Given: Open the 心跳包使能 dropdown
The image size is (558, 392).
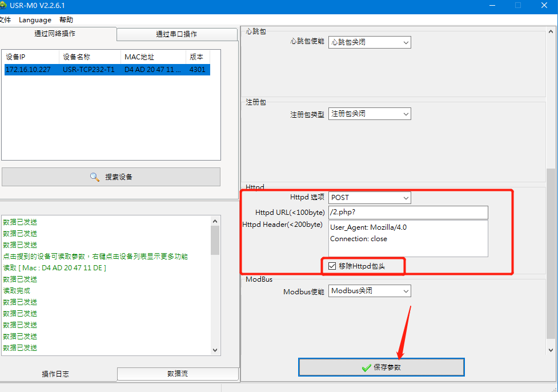Looking at the screenshot, I should [369, 42].
